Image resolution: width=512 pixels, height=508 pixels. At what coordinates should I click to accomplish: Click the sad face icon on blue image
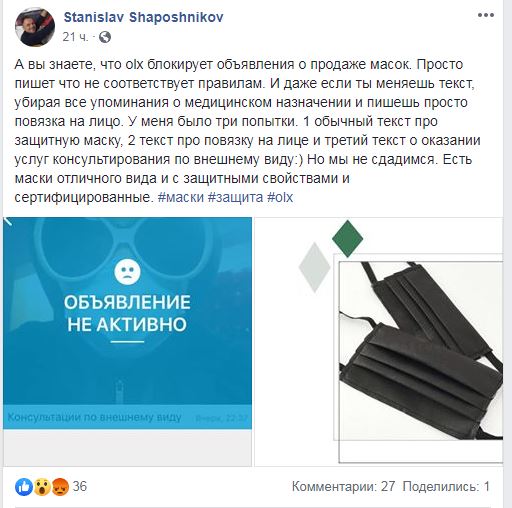[127, 271]
